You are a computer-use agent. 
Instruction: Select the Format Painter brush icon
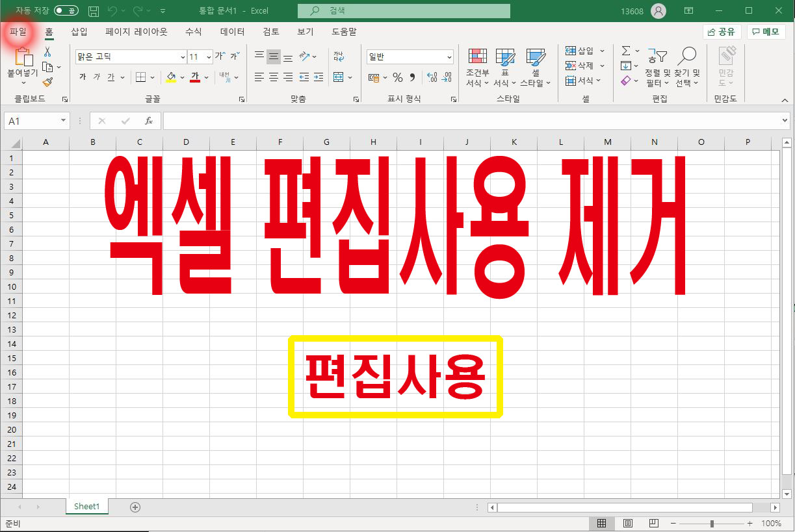pyautogui.click(x=47, y=82)
